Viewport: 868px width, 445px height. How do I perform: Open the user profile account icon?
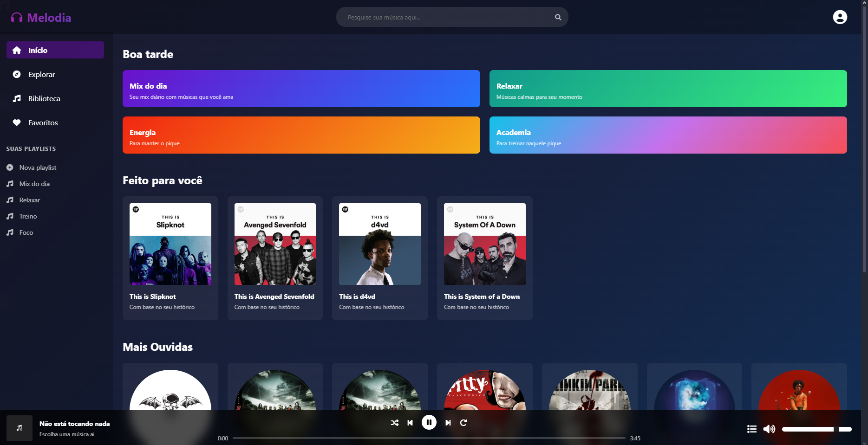(840, 17)
